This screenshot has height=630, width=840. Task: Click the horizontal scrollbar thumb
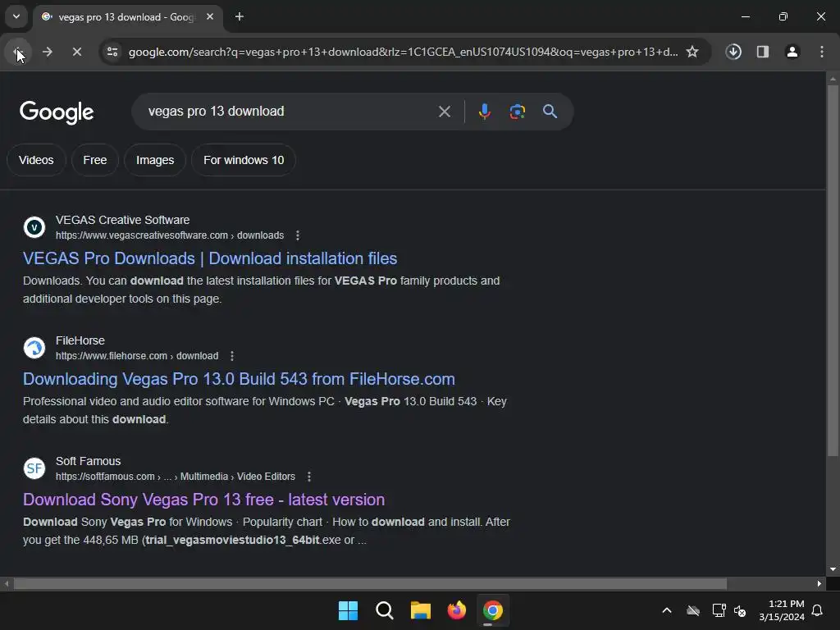tap(370, 583)
